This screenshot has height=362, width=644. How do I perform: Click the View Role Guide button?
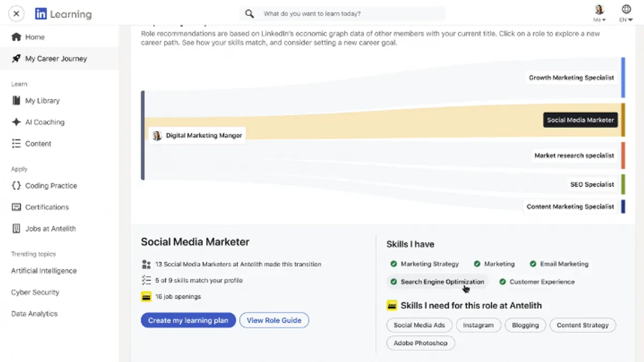(274, 320)
